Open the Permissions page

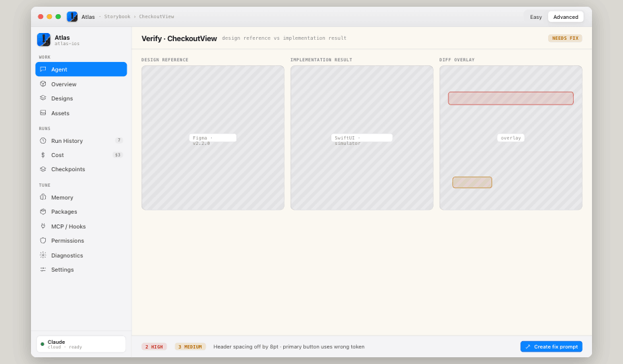coord(81,241)
